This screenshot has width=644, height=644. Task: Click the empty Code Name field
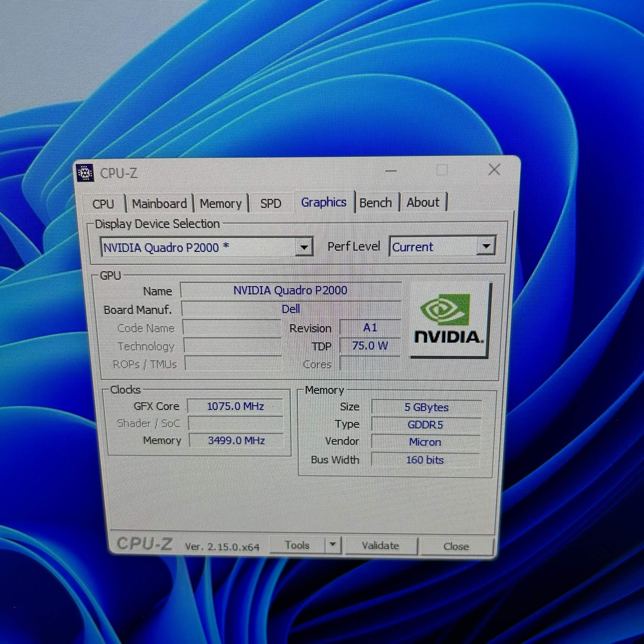tap(232, 328)
